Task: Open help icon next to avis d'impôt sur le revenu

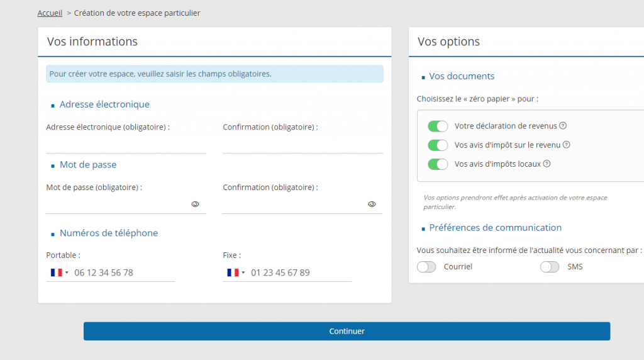Action: [567, 145]
